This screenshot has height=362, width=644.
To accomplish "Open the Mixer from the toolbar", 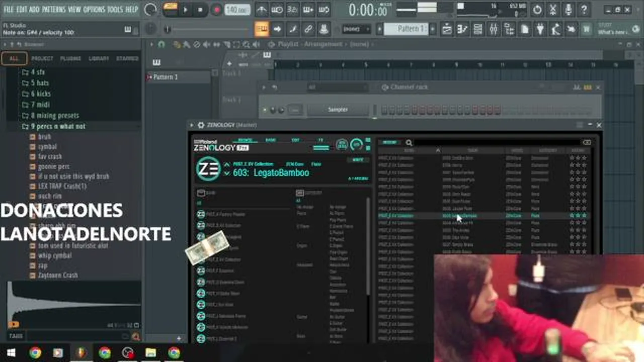I will coord(494,30).
